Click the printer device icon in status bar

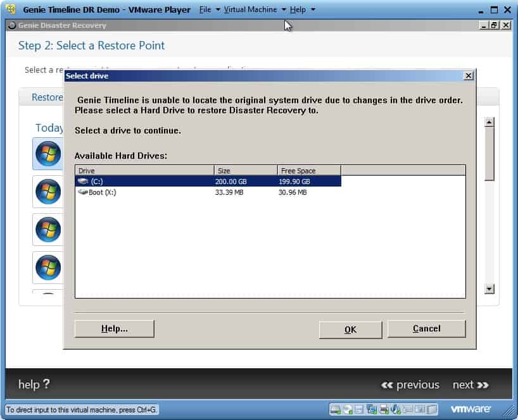(x=384, y=409)
